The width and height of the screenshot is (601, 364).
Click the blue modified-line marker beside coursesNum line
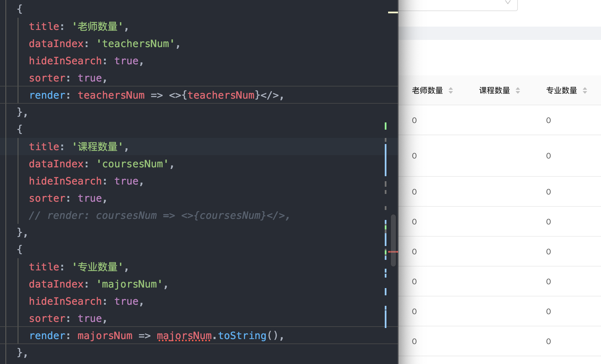tap(385, 163)
